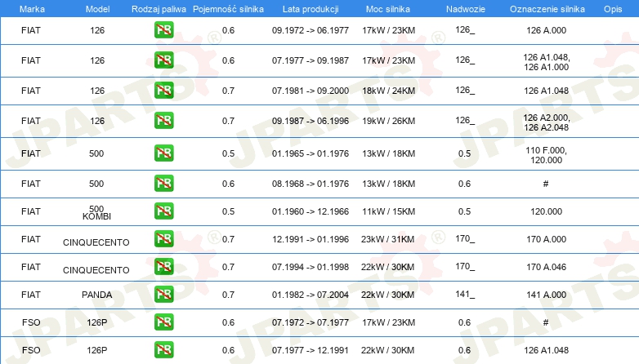Select the 07.1981 -> 09.2000 dates cell
This screenshot has width=639, height=364.
311,91
